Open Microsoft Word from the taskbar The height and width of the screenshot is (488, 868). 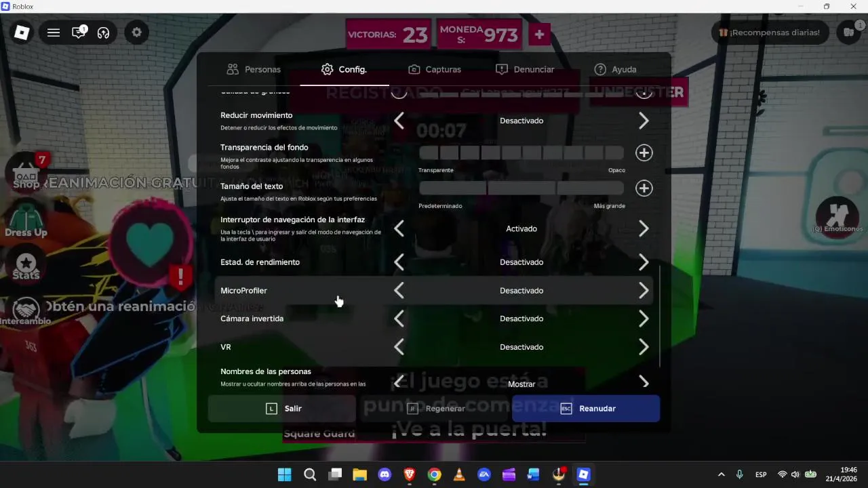pos(534,474)
